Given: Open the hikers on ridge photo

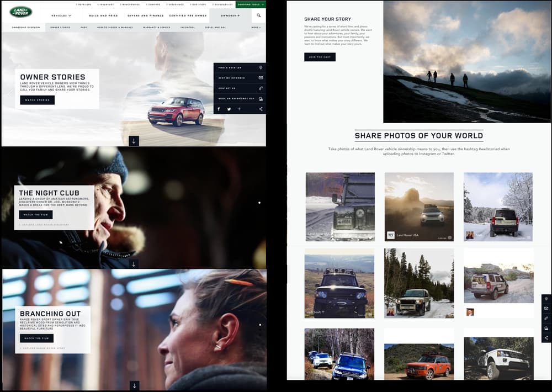Looking at the screenshot, I should point(467,62).
